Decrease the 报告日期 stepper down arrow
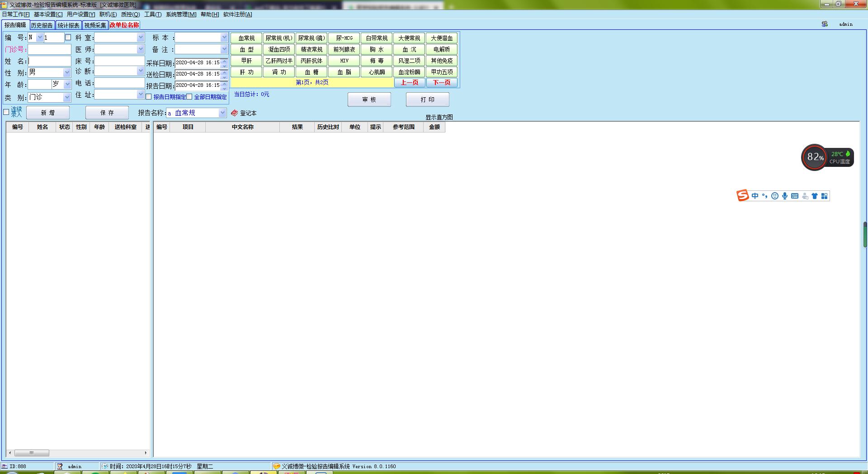Viewport: 868px width, 474px height. (x=224, y=88)
